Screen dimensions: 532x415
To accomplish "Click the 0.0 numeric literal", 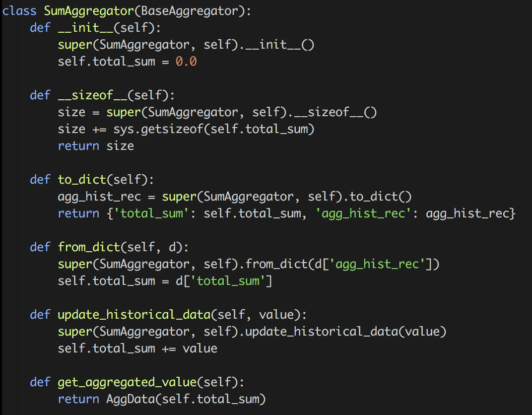I will (x=186, y=62).
